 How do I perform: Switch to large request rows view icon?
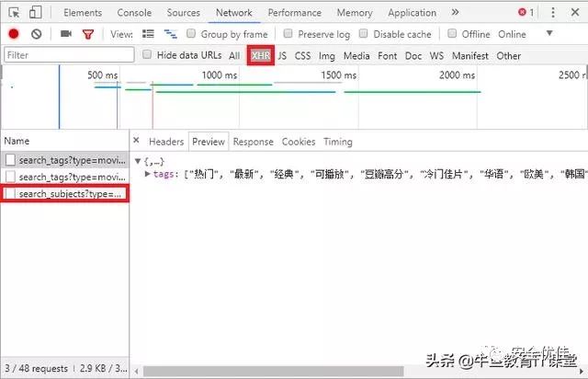coord(148,34)
